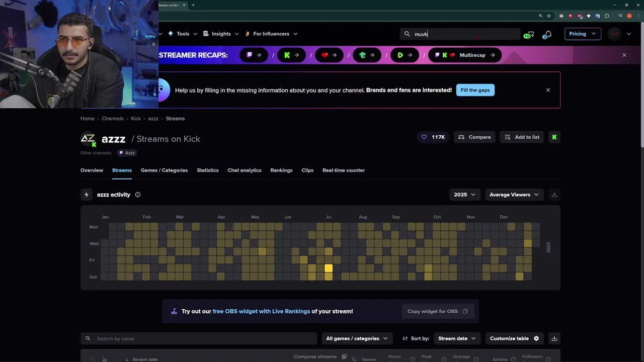
Task: Open the Stream date sort dropdown
Action: coord(457,338)
